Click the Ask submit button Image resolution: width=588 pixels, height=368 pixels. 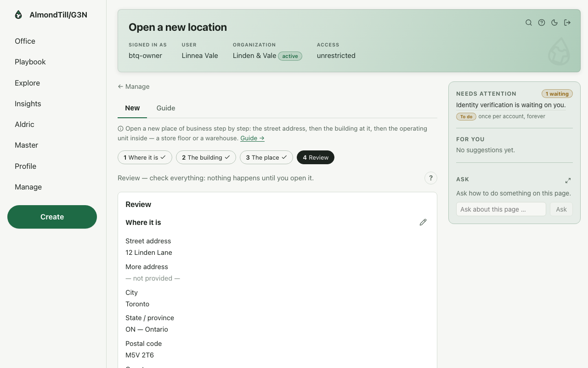tap(561, 209)
